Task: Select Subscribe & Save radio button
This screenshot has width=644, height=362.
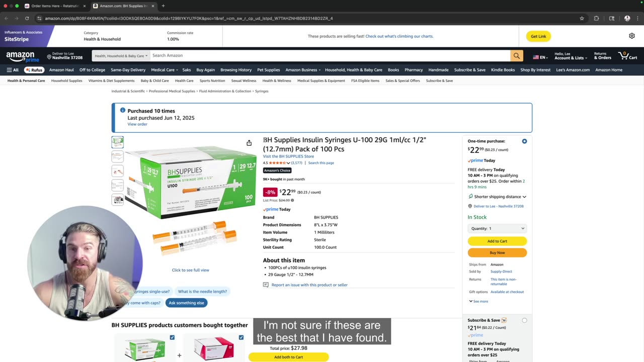Action: [524, 320]
